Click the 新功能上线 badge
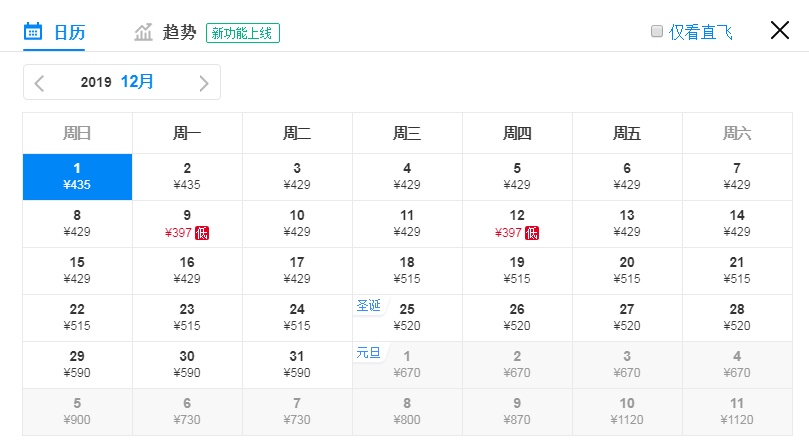 pos(242,33)
